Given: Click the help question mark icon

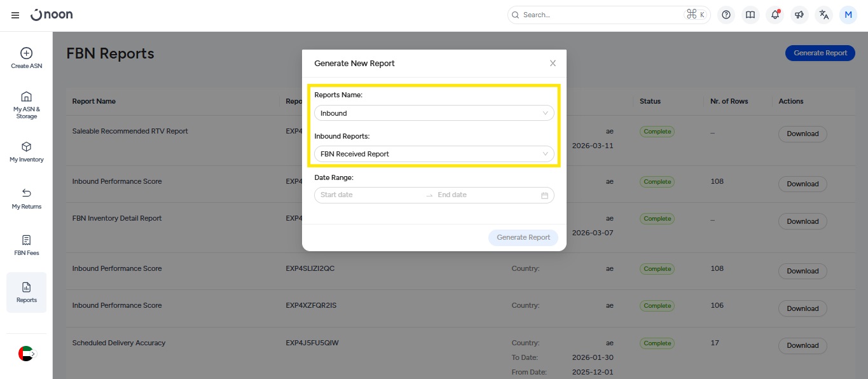Looking at the screenshot, I should coord(726,15).
